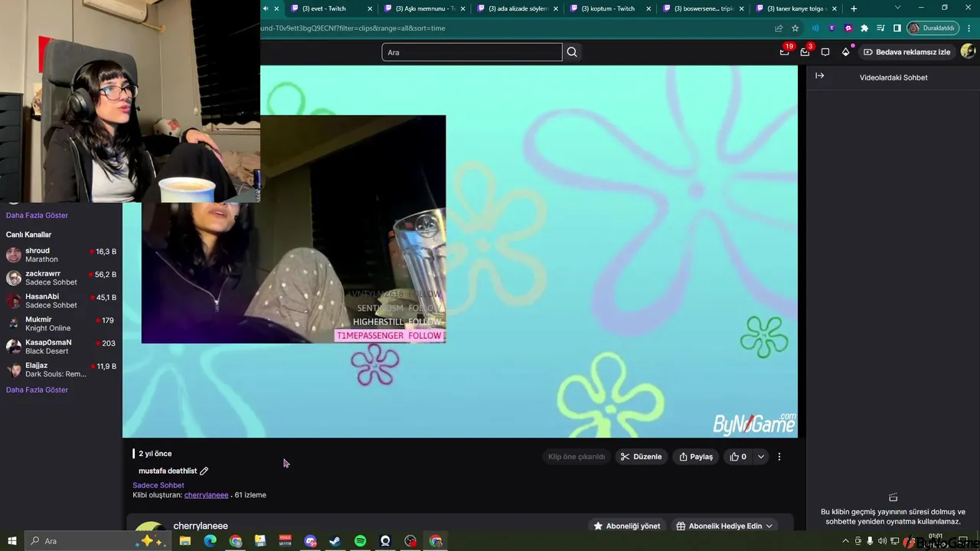This screenshot has width=980, height=551.
Task: Open Chrome side panel icon
Action: (897, 28)
